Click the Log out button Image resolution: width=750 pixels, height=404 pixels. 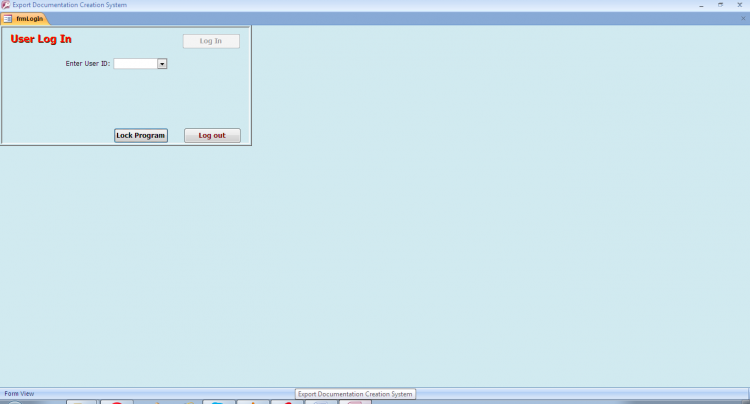coord(212,135)
